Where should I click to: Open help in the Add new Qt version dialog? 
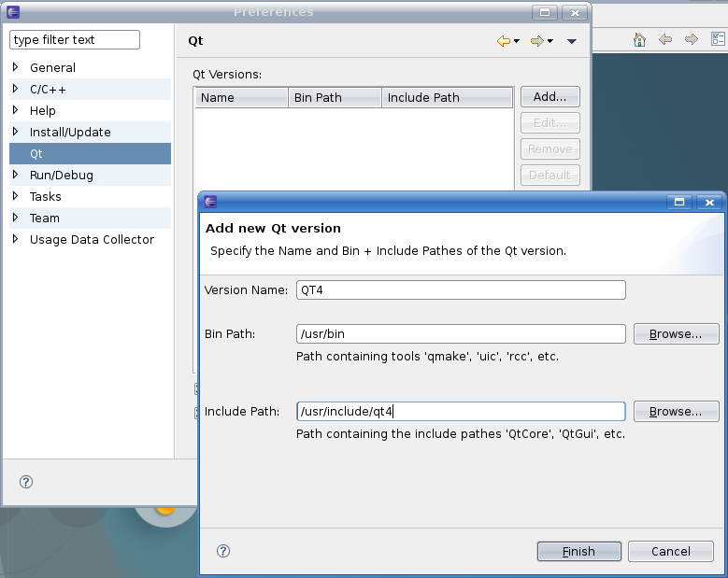[x=223, y=551]
